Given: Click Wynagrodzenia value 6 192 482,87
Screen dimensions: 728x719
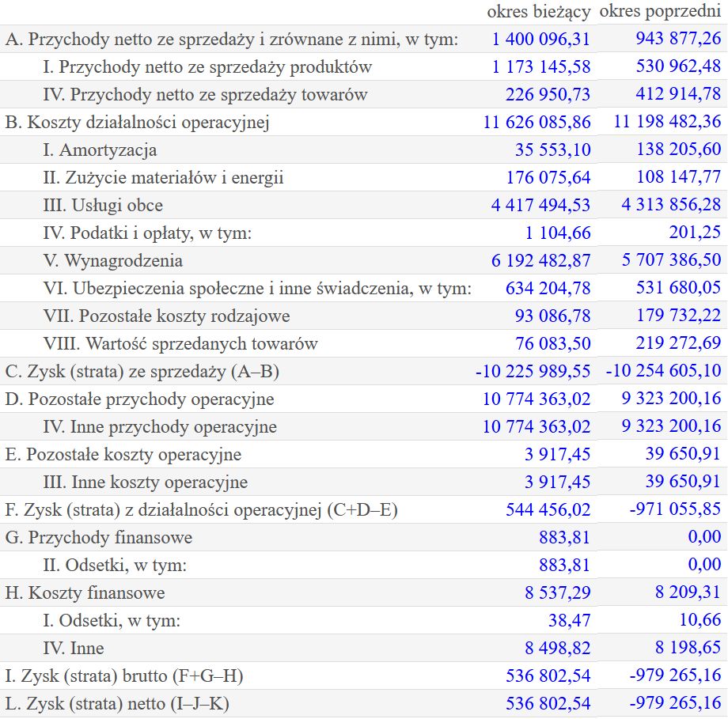Looking at the screenshot, I should tap(541, 261).
